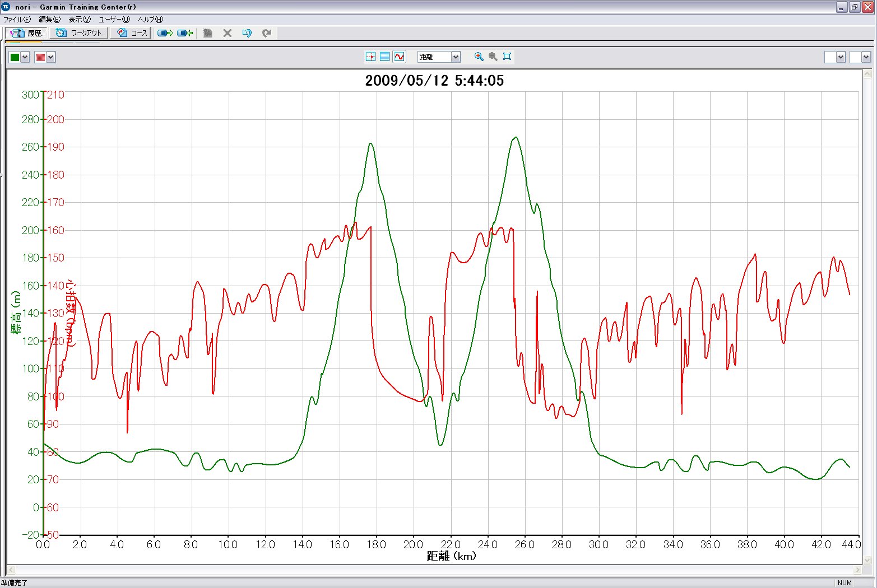Image resolution: width=877 pixels, height=588 pixels.
Task: Click the 標高 (m) axis label
Action: click(x=16, y=313)
